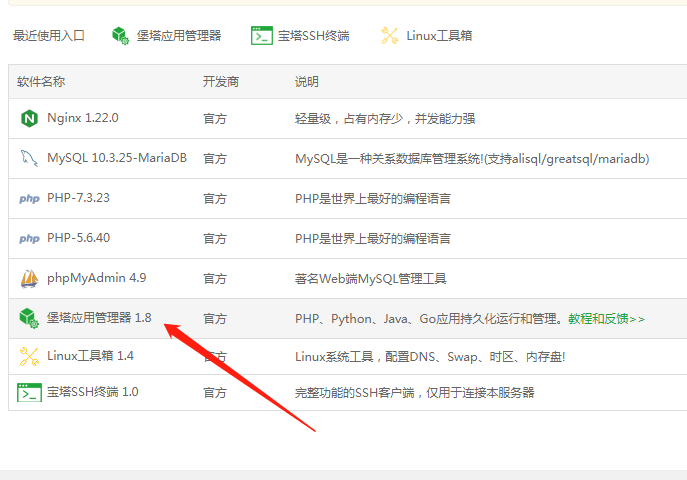The image size is (687, 480).
Task: Click the php icon in PHP-7.3.23 row
Action: (29, 198)
